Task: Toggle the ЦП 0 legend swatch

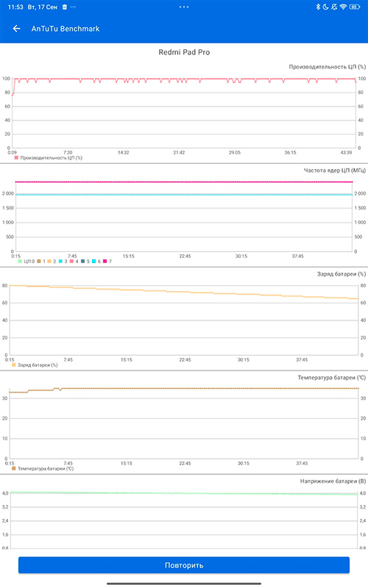Action: [21, 262]
